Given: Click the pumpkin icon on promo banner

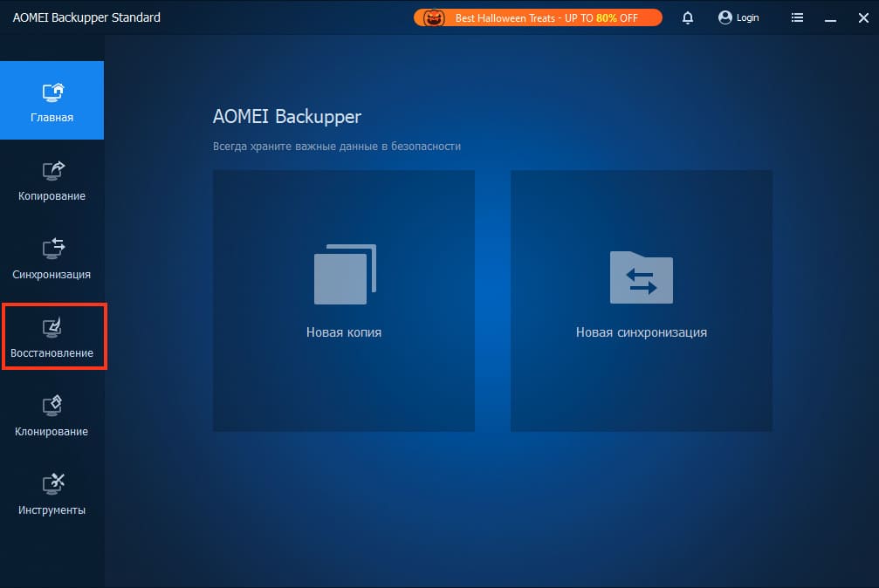Looking at the screenshot, I should 433,18.
